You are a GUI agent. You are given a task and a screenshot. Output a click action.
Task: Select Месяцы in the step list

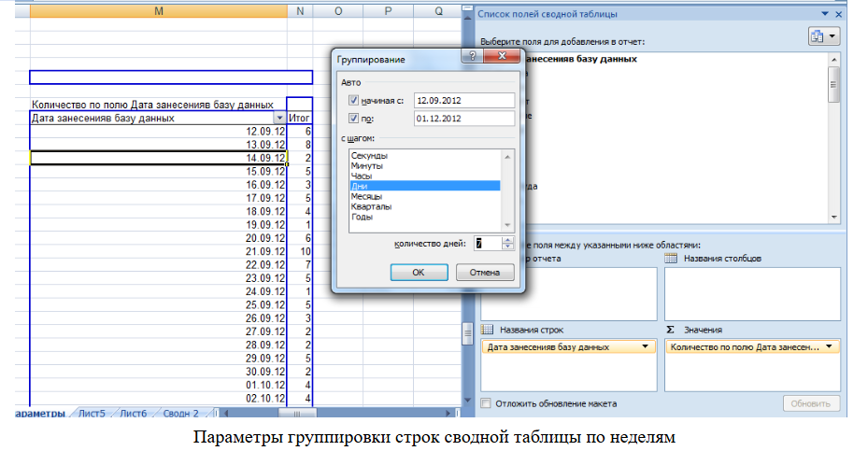365,196
